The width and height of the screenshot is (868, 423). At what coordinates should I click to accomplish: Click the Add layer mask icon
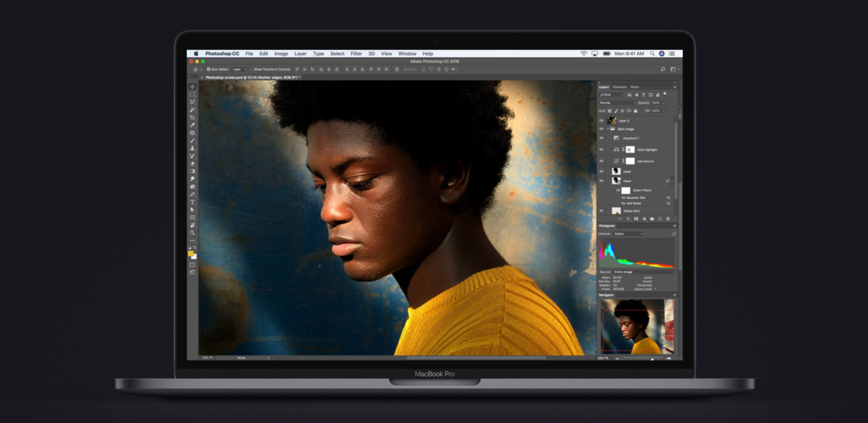point(636,219)
